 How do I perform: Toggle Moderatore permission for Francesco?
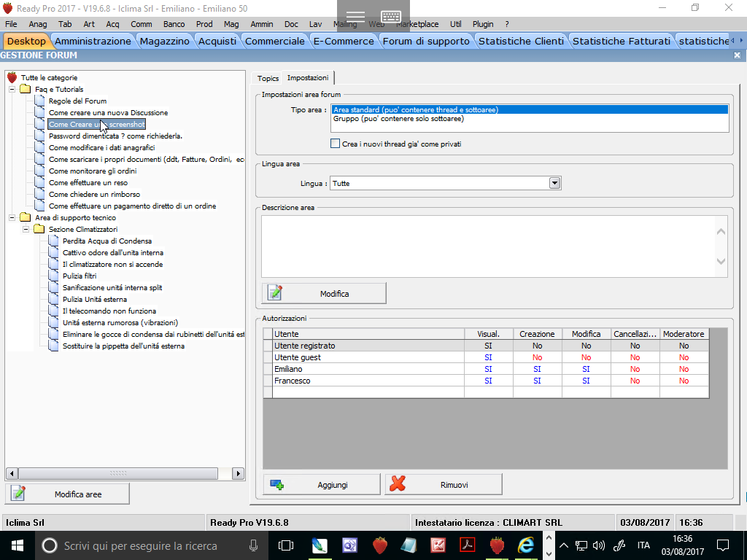click(684, 381)
